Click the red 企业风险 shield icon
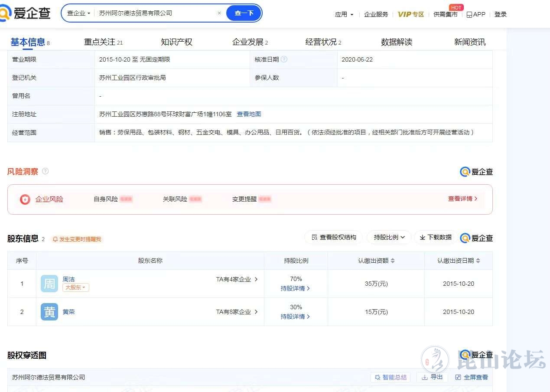Image resolution: width=550 pixels, height=392 pixels. [x=25, y=199]
